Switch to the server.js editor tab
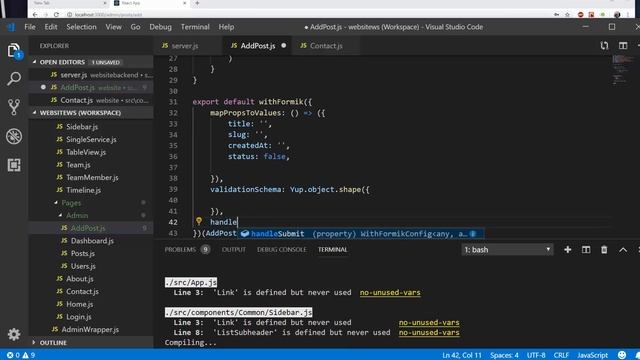The height and width of the screenshot is (360, 640). pos(188,46)
